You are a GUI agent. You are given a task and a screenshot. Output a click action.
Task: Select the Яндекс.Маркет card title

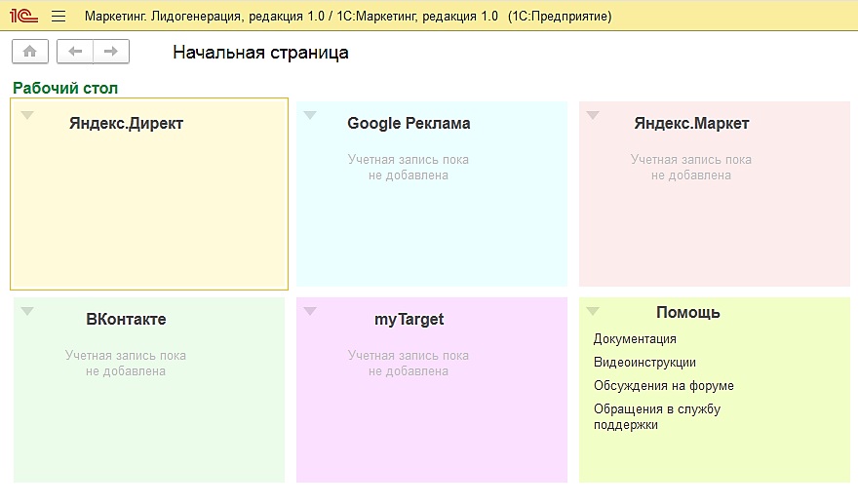pos(691,123)
